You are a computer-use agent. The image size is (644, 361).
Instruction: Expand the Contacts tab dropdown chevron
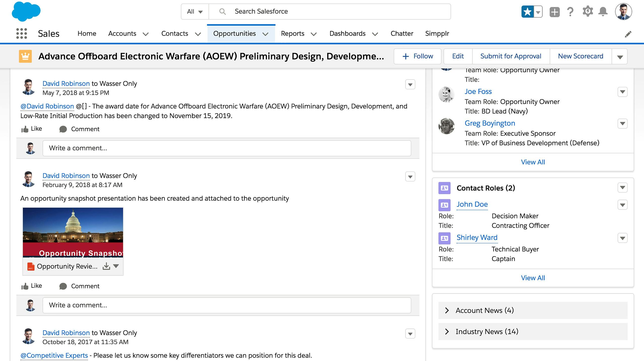(198, 34)
